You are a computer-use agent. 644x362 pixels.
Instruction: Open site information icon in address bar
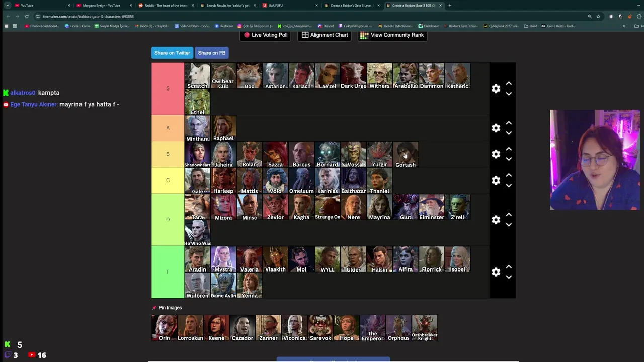tap(38, 16)
